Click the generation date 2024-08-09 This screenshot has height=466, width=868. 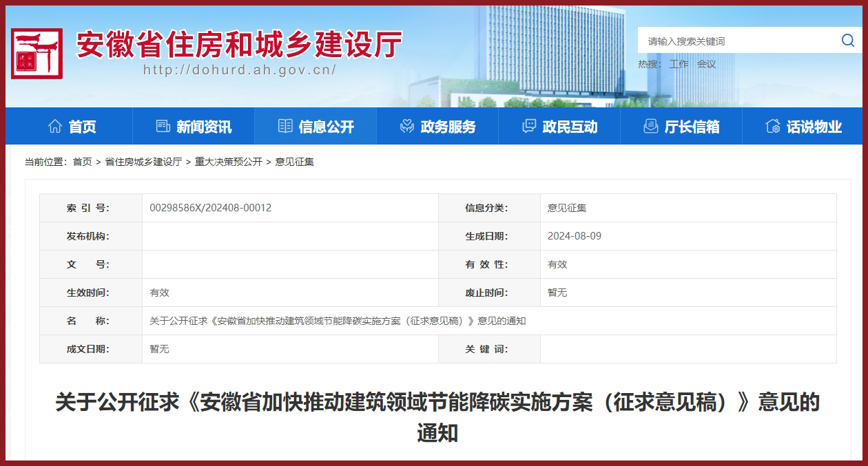(575, 236)
